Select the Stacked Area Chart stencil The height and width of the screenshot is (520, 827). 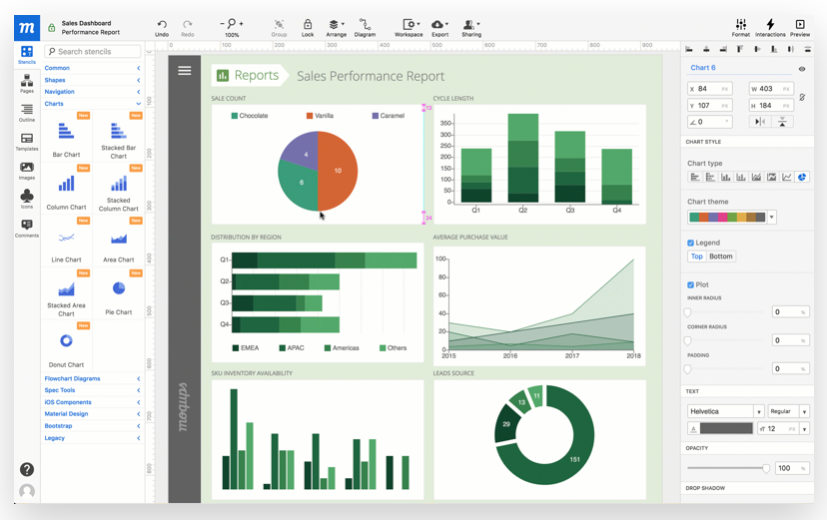(66, 295)
